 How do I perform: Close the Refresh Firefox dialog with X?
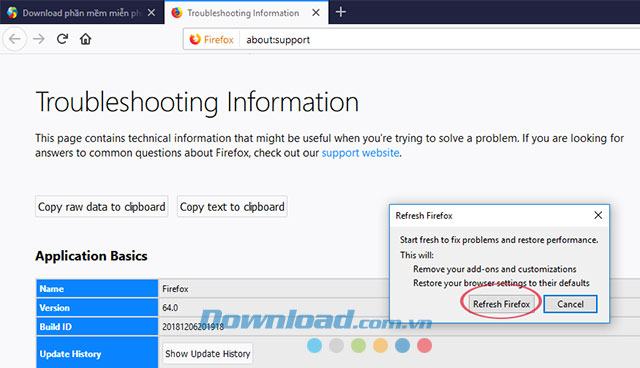pyautogui.click(x=598, y=215)
